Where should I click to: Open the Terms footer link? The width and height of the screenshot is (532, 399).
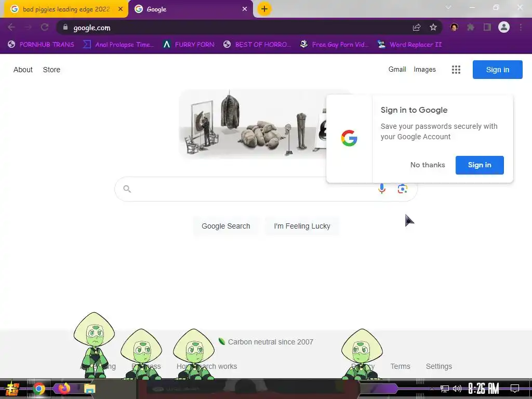pos(400,366)
